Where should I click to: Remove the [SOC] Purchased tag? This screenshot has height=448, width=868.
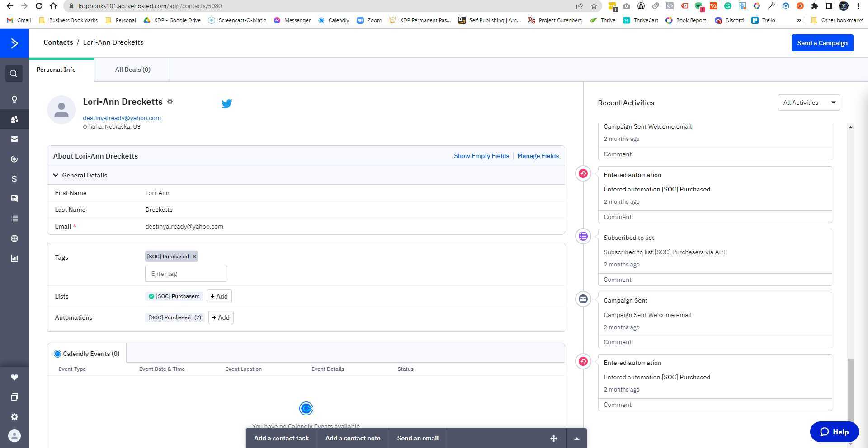tap(194, 257)
